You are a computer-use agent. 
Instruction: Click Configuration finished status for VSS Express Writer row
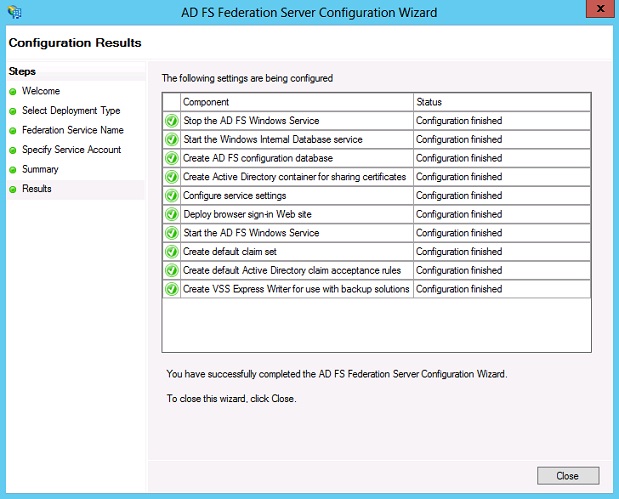[459, 289]
